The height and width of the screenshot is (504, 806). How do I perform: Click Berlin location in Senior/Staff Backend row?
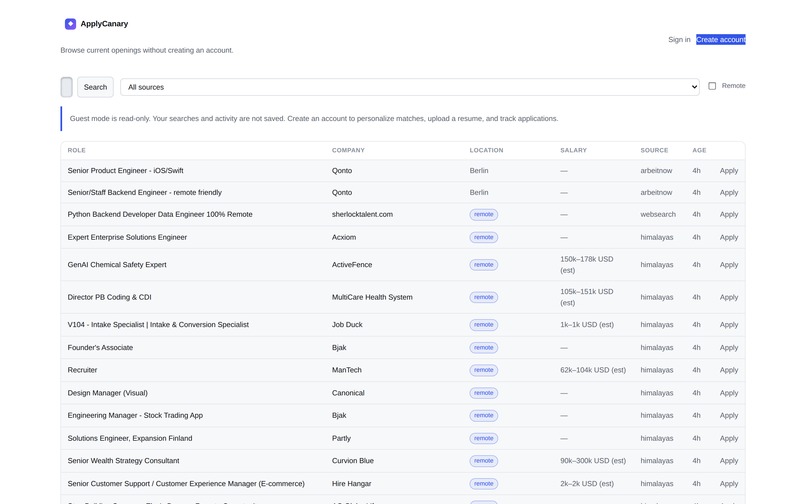pyautogui.click(x=479, y=192)
